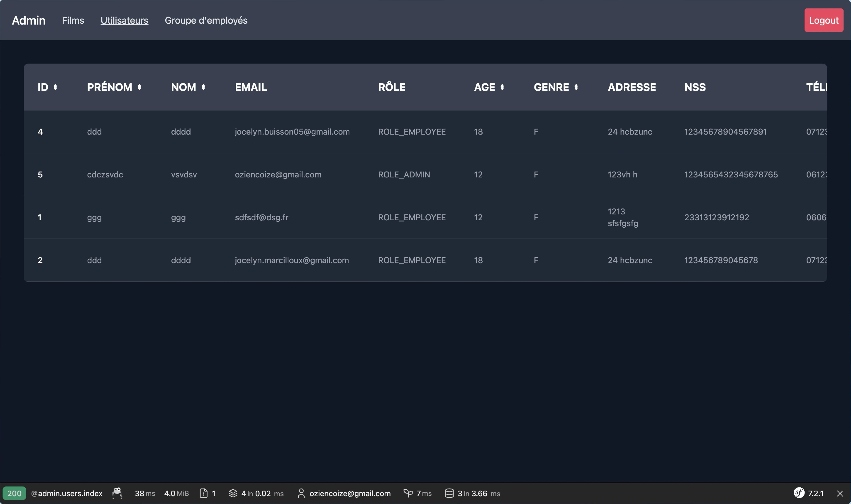
Task: Open security details via the user icon
Action: (x=302, y=494)
